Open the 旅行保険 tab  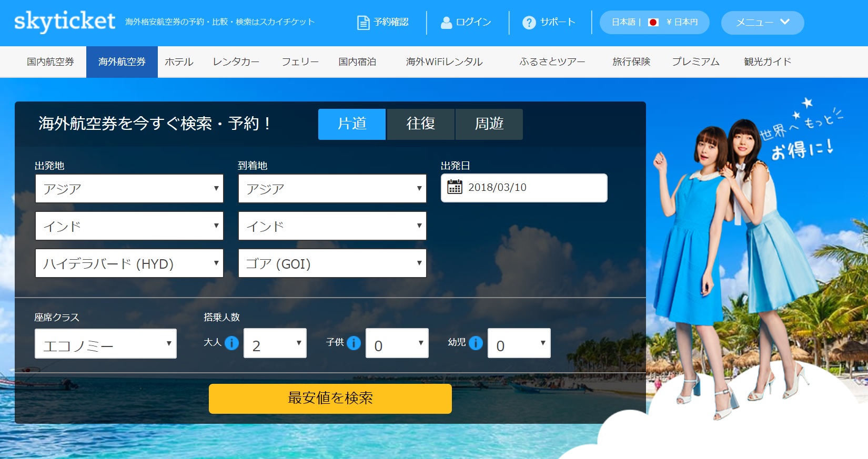[631, 62]
